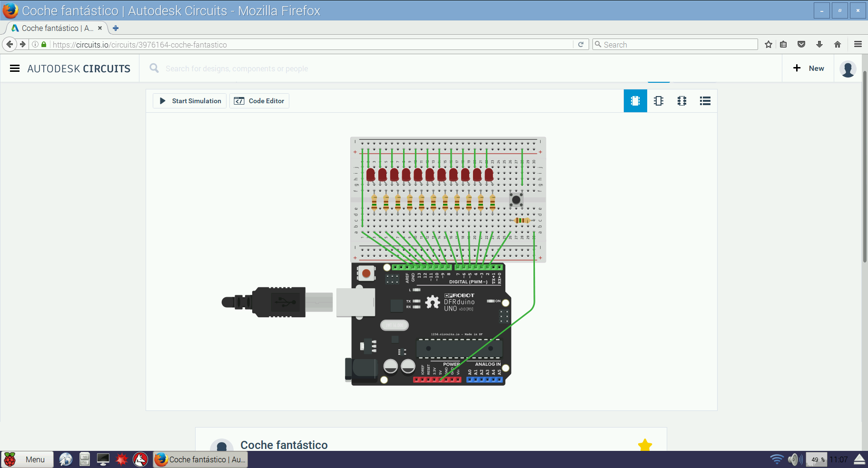Open a new Firefox tab
The image size is (868, 468).
[x=116, y=28]
